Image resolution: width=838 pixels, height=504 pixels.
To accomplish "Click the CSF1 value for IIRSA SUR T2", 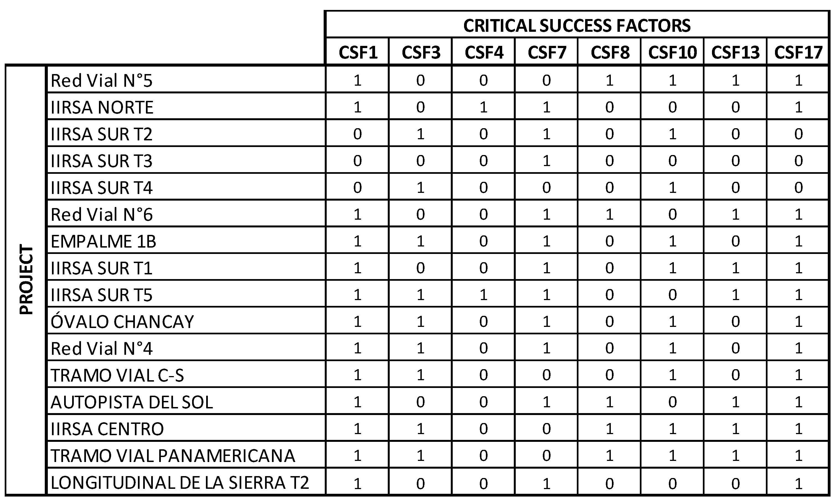I will pyautogui.click(x=357, y=133).
